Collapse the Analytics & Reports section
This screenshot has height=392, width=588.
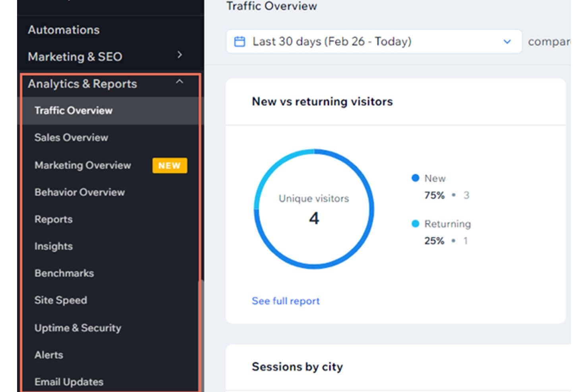180,81
